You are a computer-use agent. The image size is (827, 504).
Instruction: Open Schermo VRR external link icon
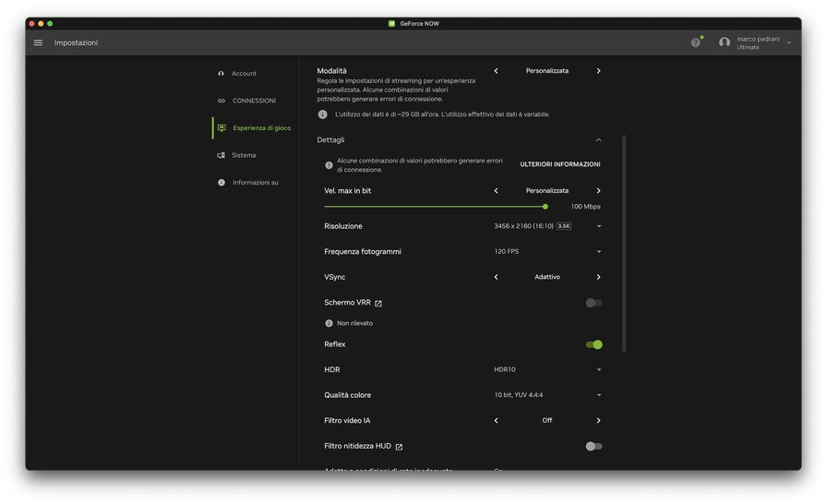tap(378, 303)
